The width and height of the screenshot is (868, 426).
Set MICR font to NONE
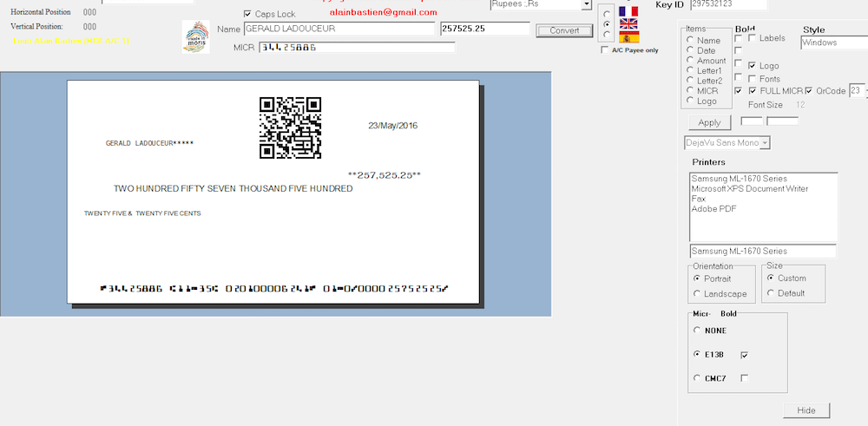pos(697,331)
